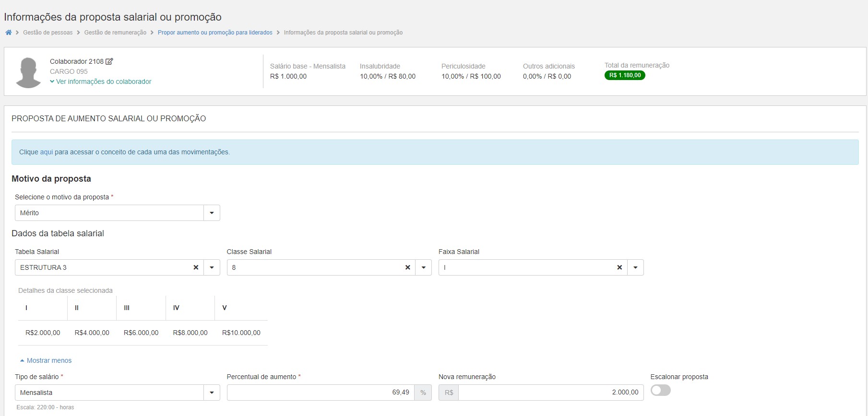Open Gestão de remuneração breadcrumb
868x416 pixels.
[115, 33]
